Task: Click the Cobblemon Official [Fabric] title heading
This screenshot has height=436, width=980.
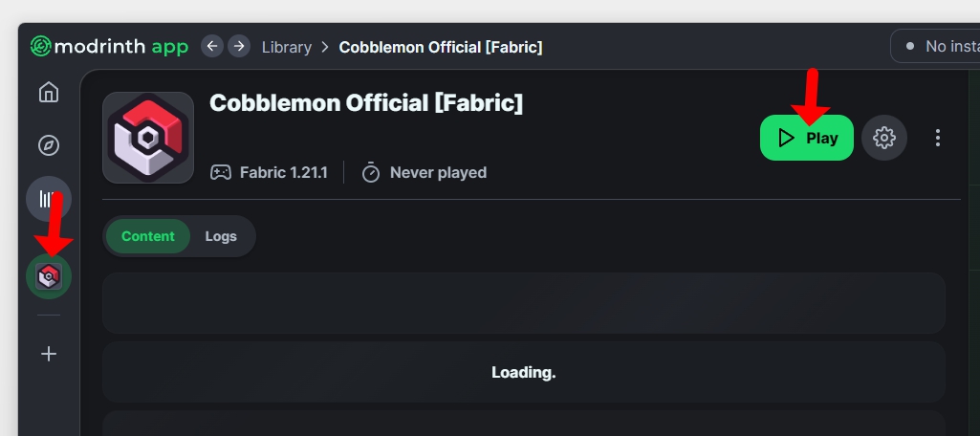Action: (366, 103)
